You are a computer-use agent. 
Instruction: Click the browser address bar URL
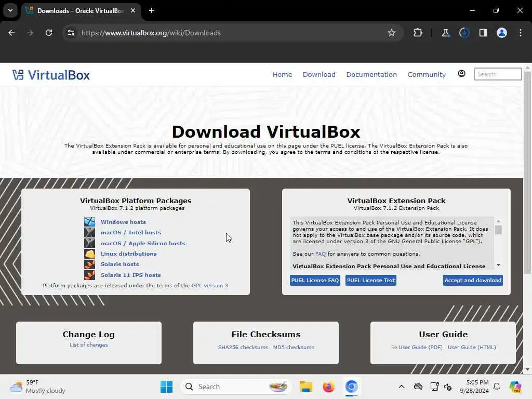[151, 33]
